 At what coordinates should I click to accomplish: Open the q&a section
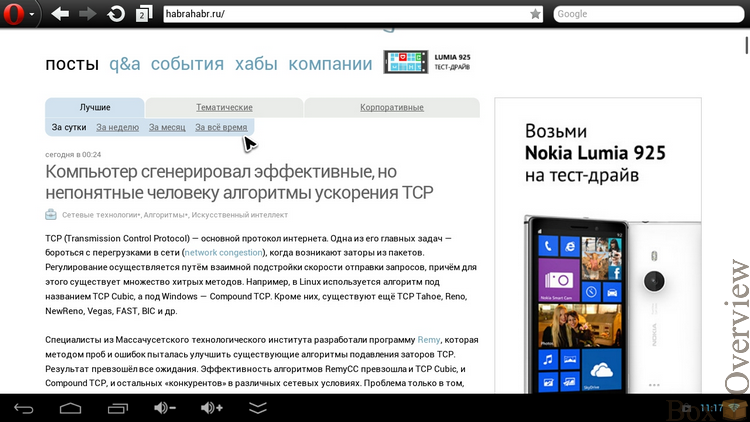(125, 64)
